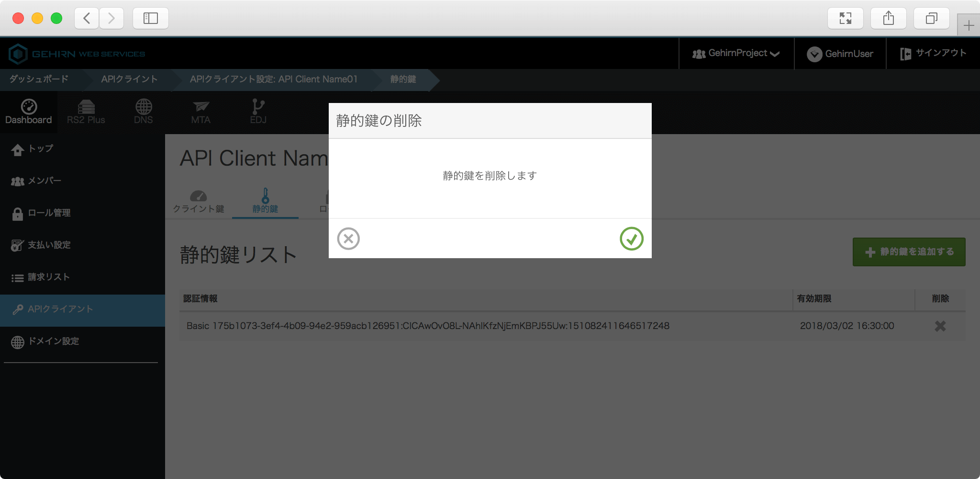Switch to the クライアント鍵 tab
The height and width of the screenshot is (479, 980).
[199, 202]
